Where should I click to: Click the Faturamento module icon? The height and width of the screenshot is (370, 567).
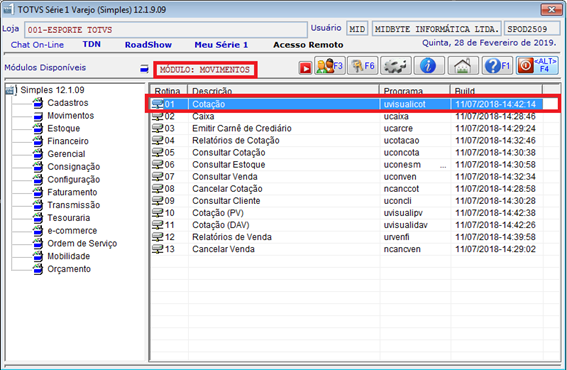[x=38, y=192]
